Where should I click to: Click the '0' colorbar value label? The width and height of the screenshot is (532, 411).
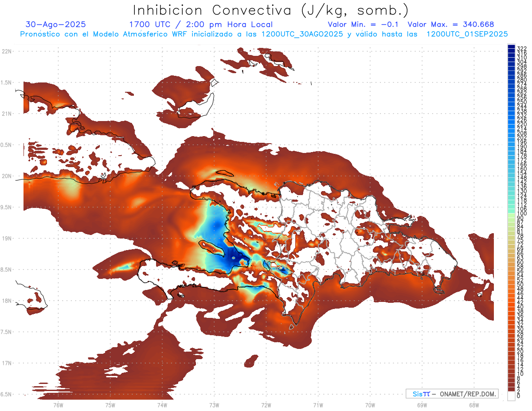519,396
